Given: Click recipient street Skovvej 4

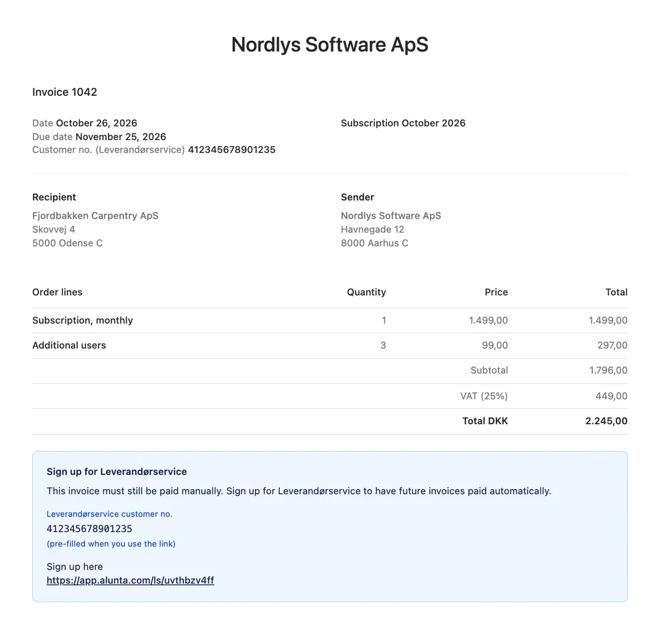Looking at the screenshot, I should click(54, 229).
